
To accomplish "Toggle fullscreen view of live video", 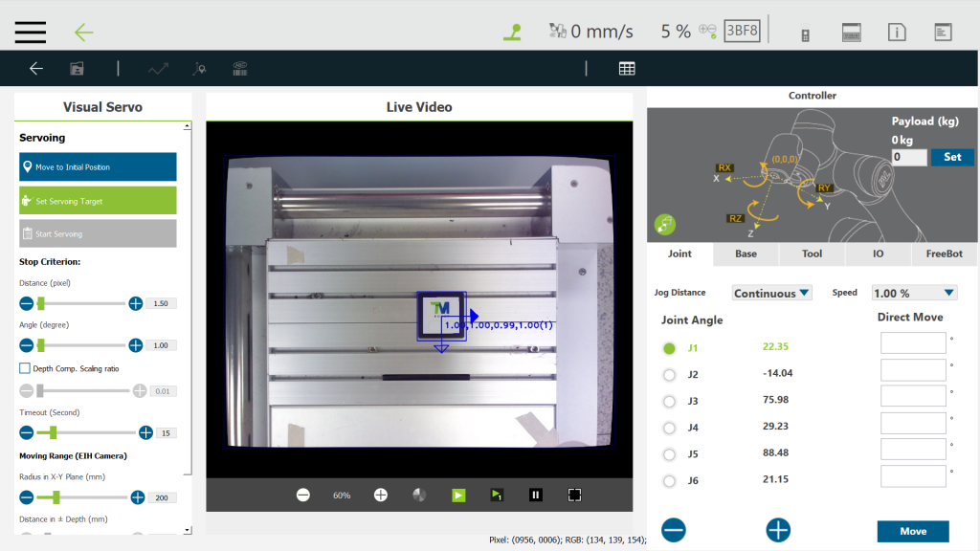I will click(x=574, y=495).
